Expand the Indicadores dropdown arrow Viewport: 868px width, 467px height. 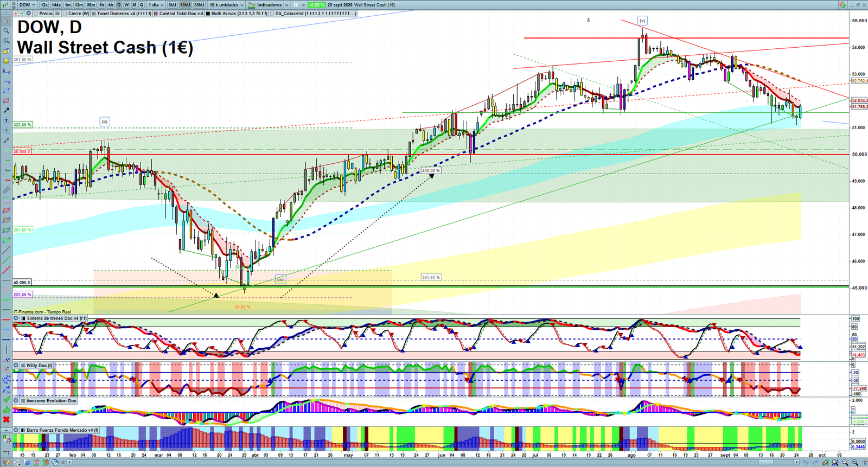[286, 5]
